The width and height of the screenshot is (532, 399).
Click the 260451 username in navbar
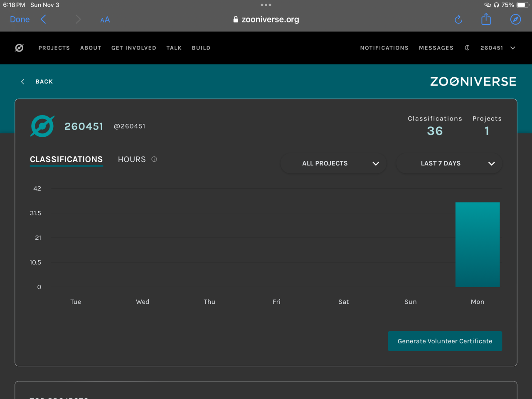point(492,48)
